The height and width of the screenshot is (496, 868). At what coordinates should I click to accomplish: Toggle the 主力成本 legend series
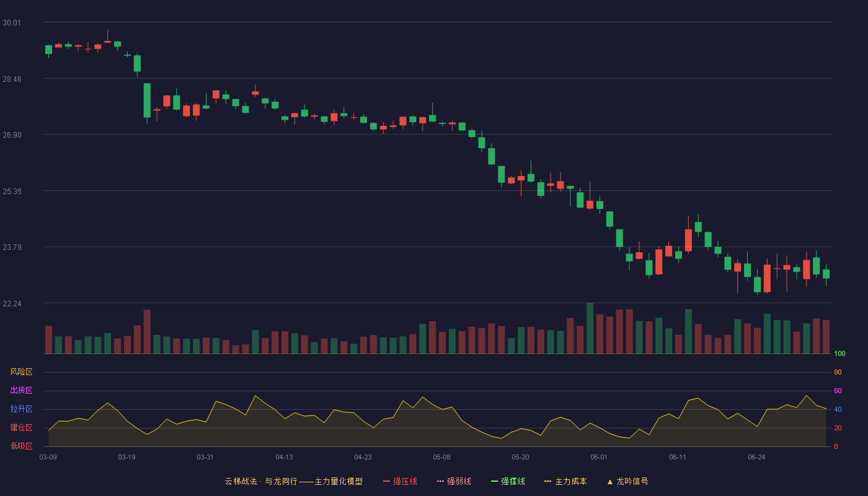click(x=565, y=481)
